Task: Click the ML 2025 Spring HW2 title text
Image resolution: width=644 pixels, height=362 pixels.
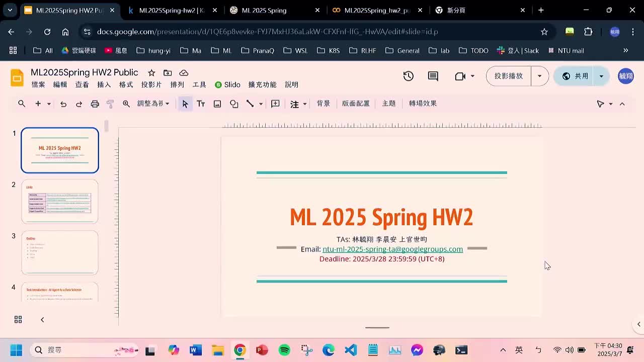Action: (381, 217)
